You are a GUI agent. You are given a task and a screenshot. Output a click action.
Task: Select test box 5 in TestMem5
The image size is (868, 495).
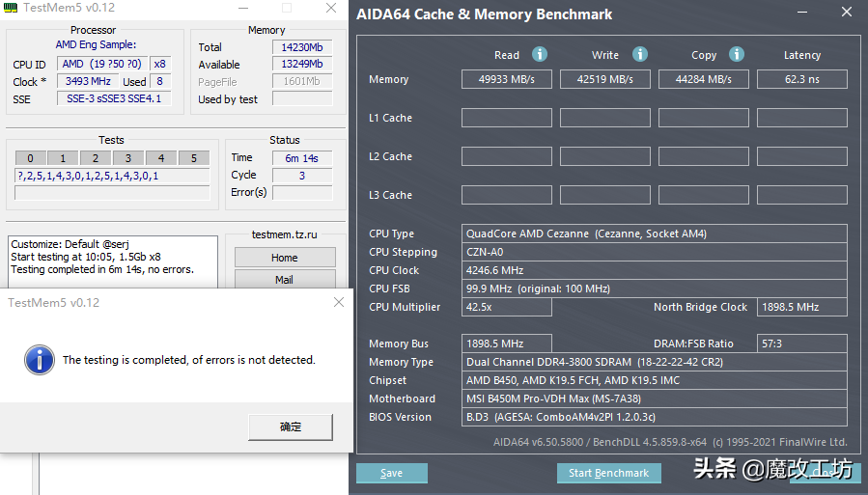point(194,158)
